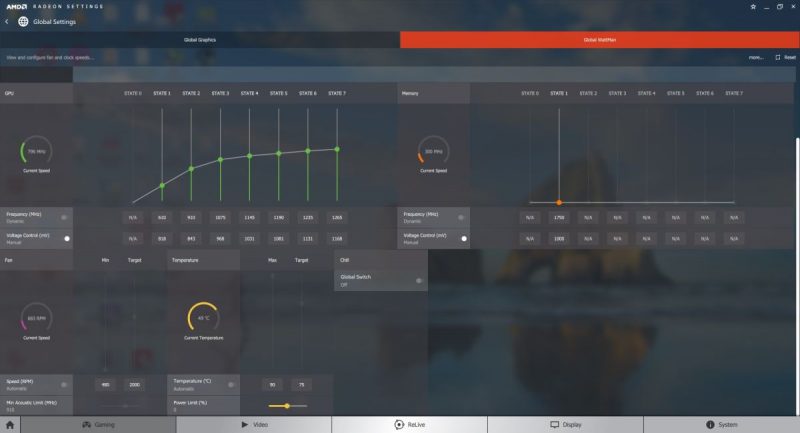Open the Display section tab
800x433 pixels.
click(x=565, y=424)
